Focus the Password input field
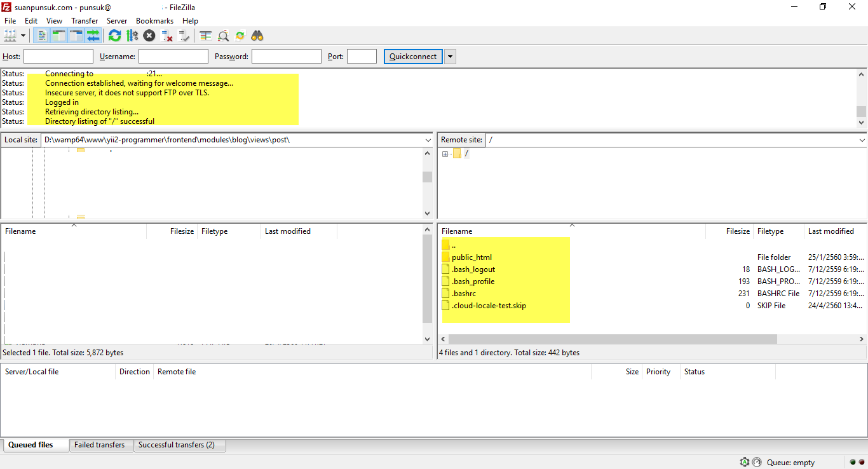The image size is (868, 469). coord(287,57)
